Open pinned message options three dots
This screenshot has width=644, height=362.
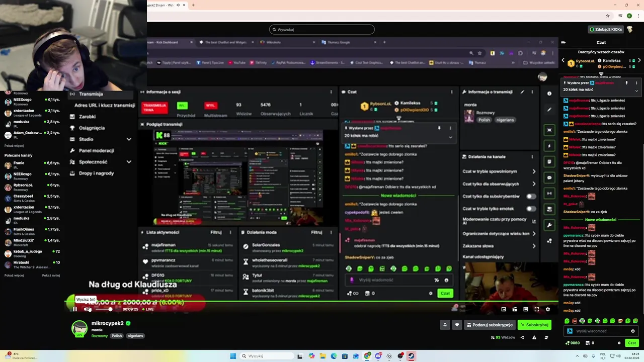tap(636, 83)
